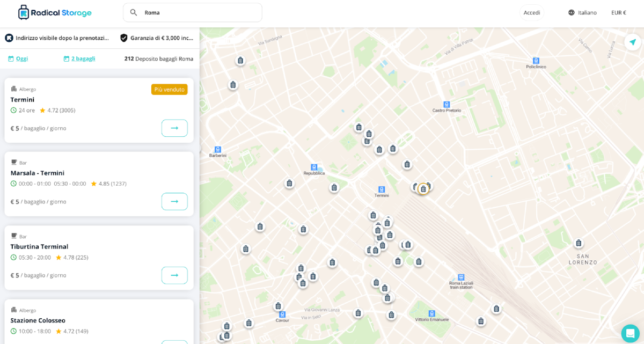Open the chat support bubble
The image size is (644, 344).
click(630, 333)
